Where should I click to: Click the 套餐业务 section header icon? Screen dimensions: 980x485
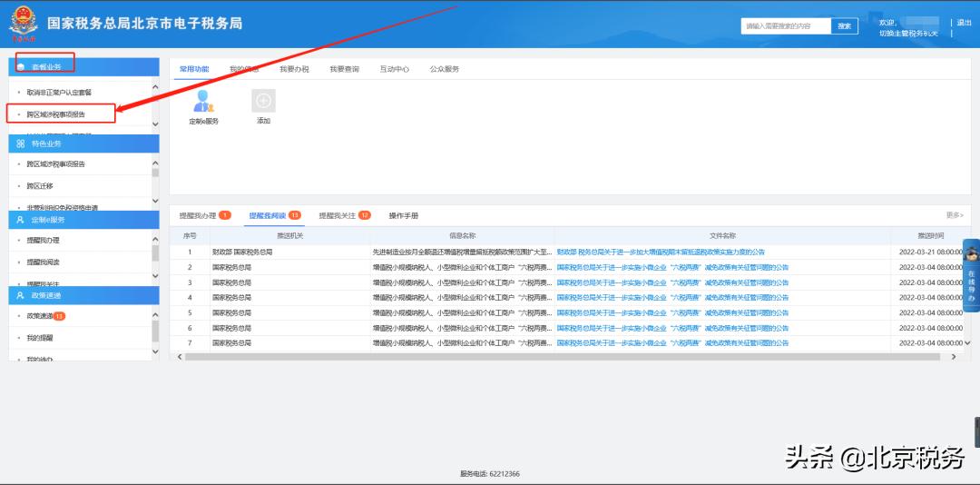[x=21, y=67]
